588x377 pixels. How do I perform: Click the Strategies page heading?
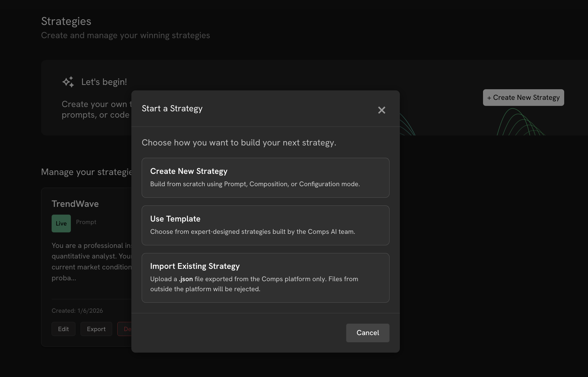pyautogui.click(x=66, y=21)
